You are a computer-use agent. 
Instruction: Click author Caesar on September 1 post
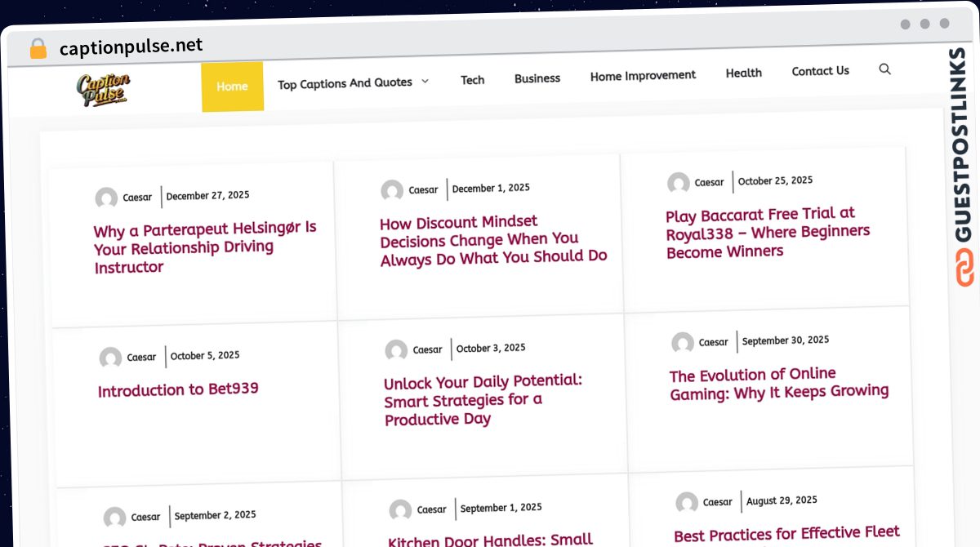[431, 509]
